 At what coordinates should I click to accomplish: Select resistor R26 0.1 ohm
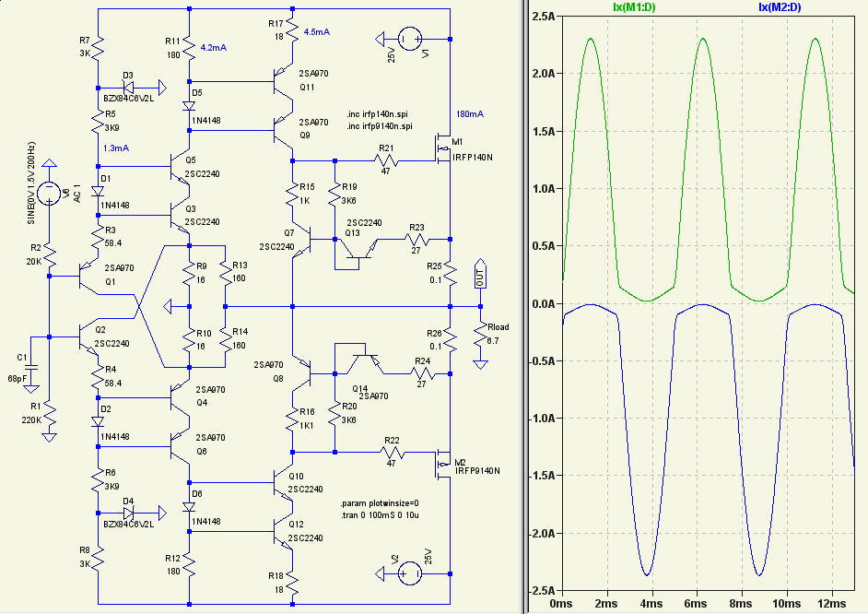(x=450, y=340)
